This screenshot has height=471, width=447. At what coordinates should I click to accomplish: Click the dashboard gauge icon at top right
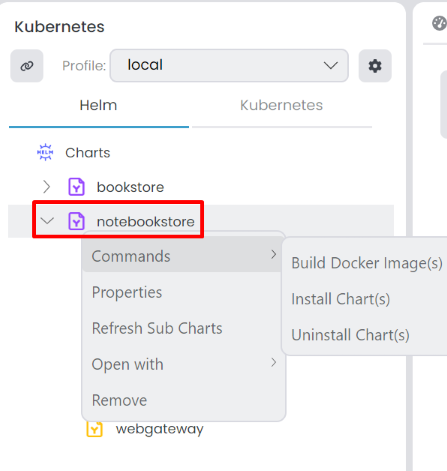click(x=439, y=23)
